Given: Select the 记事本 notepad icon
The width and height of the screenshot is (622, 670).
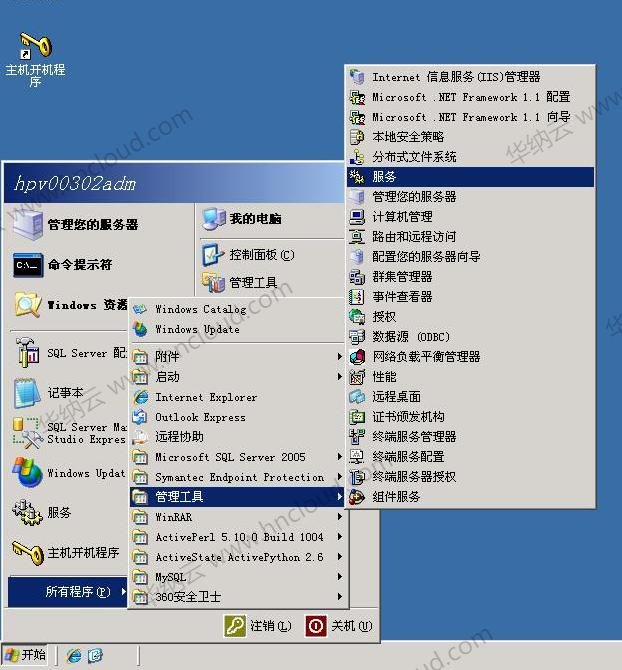Looking at the screenshot, I should [27, 393].
